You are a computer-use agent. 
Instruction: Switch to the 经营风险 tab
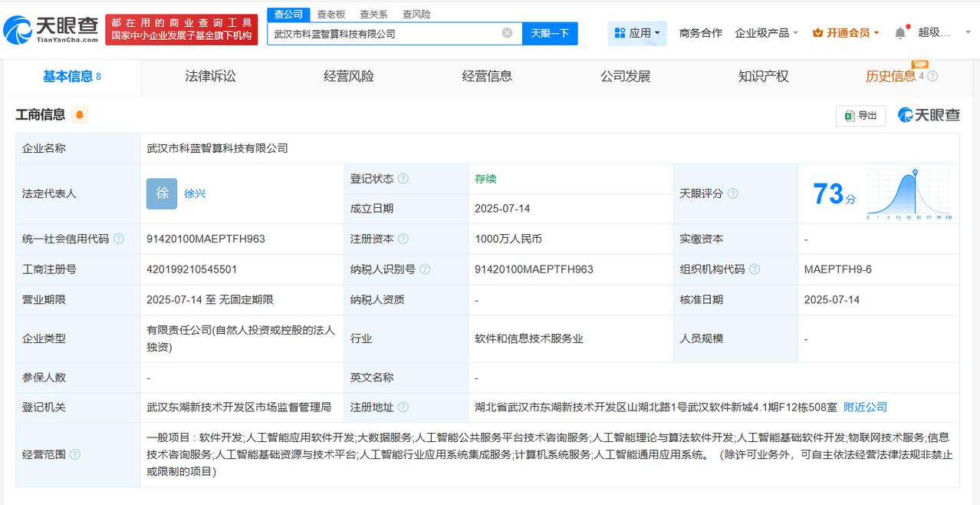click(349, 76)
